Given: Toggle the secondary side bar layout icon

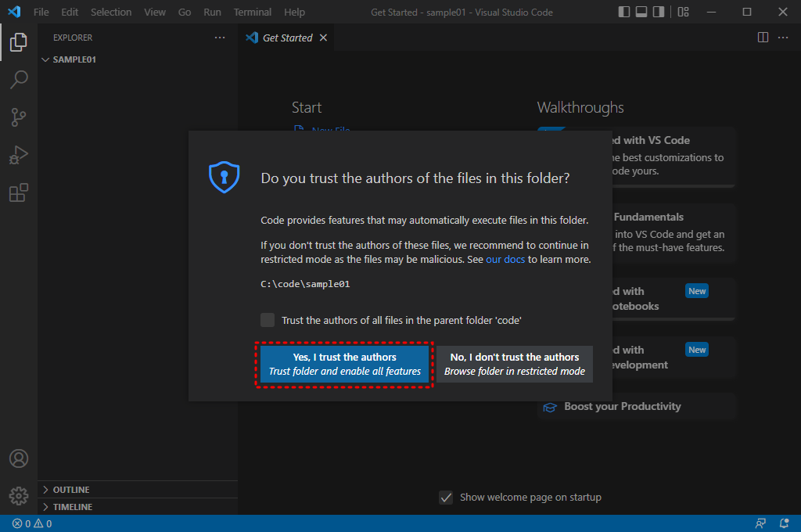Looking at the screenshot, I should point(659,12).
